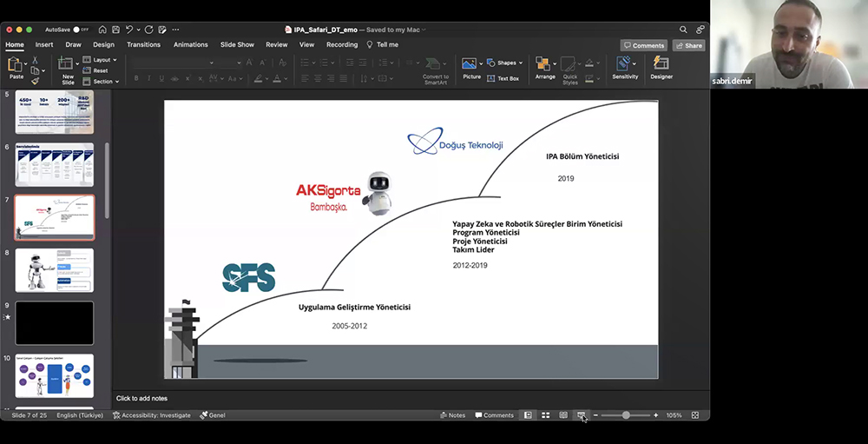
Task: Open the Design tab
Action: click(x=103, y=45)
